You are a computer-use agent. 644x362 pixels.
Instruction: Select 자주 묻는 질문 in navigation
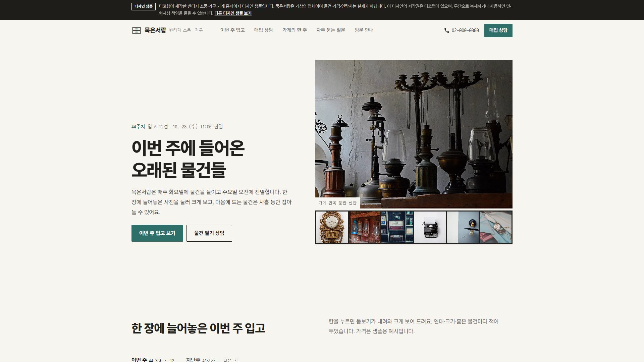pyautogui.click(x=331, y=30)
